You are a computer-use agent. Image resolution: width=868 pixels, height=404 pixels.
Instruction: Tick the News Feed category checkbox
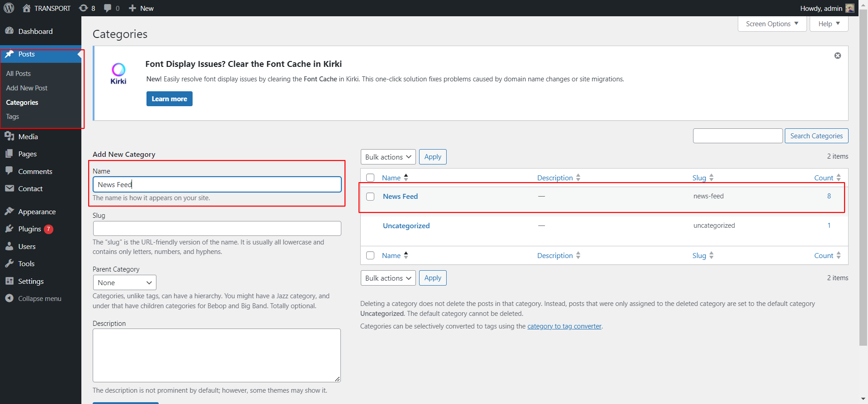(x=370, y=197)
